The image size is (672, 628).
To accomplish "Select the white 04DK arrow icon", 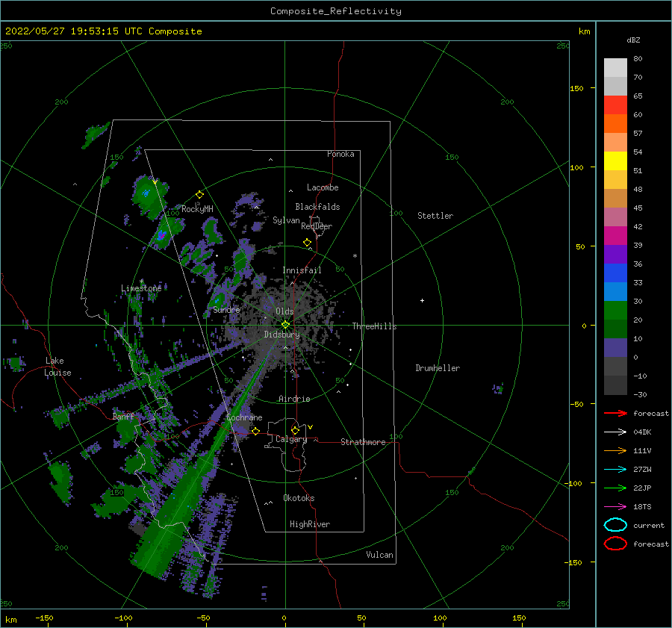I will tap(615, 432).
